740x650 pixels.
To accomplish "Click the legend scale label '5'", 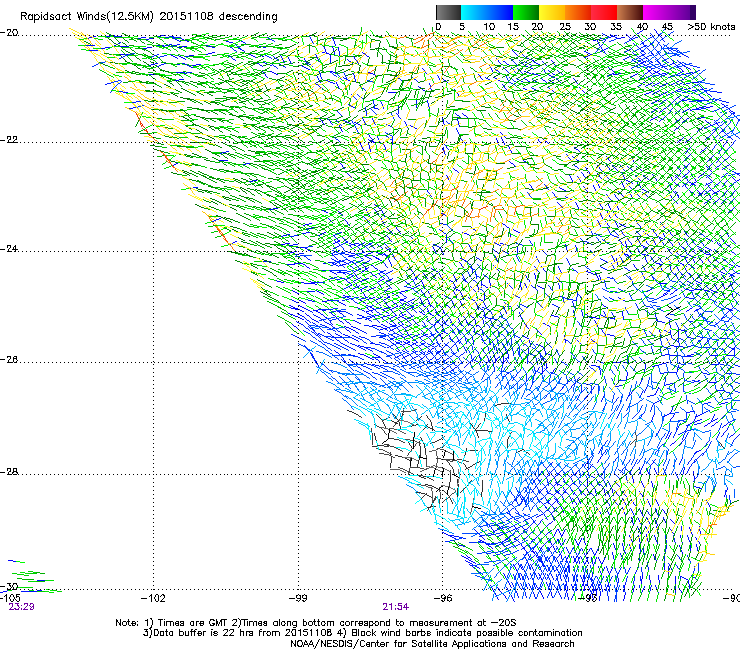I will 462,27.
